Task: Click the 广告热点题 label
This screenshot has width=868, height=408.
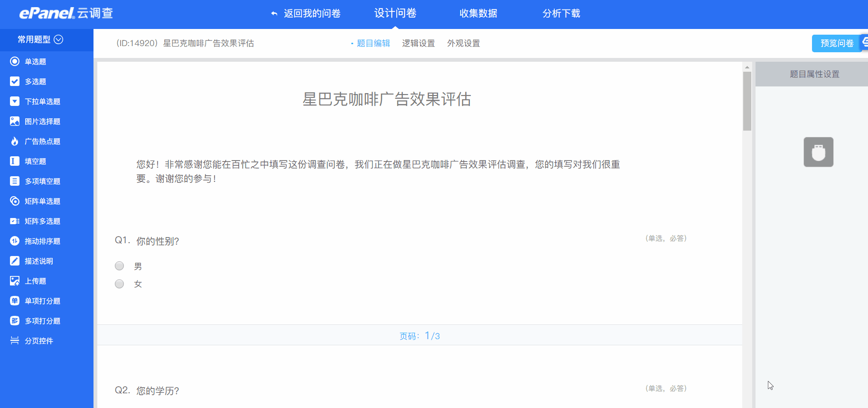Action: (x=42, y=141)
